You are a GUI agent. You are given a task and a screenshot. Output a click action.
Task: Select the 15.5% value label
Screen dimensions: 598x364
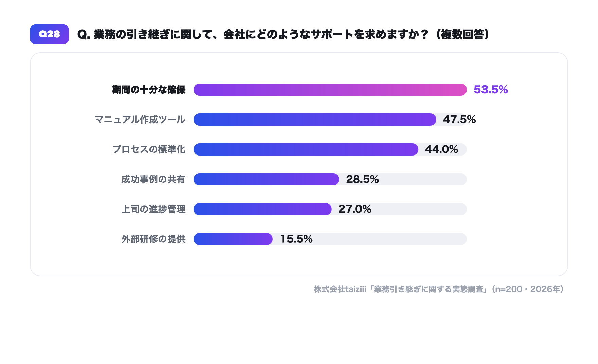click(x=296, y=239)
